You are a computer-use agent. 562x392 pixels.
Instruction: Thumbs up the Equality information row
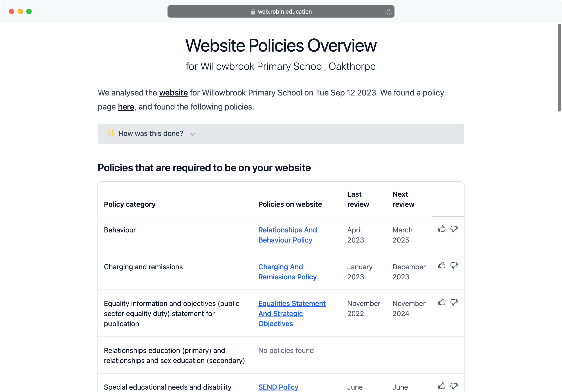coord(441,302)
